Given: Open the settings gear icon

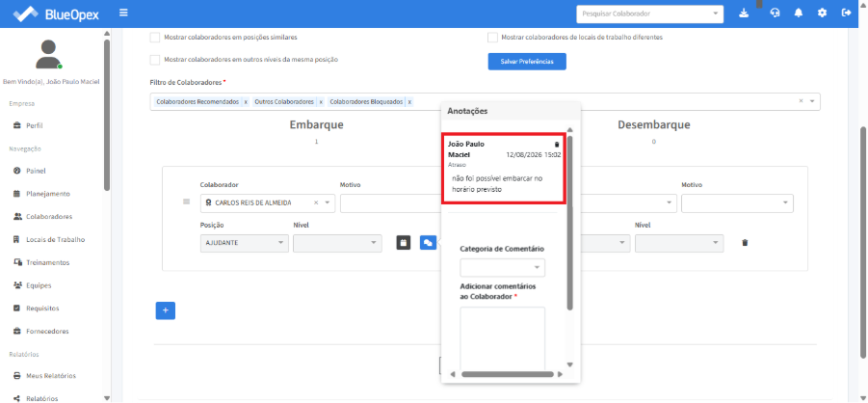Looking at the screenshot, I should pyautogui.click(x=822, y=13).
